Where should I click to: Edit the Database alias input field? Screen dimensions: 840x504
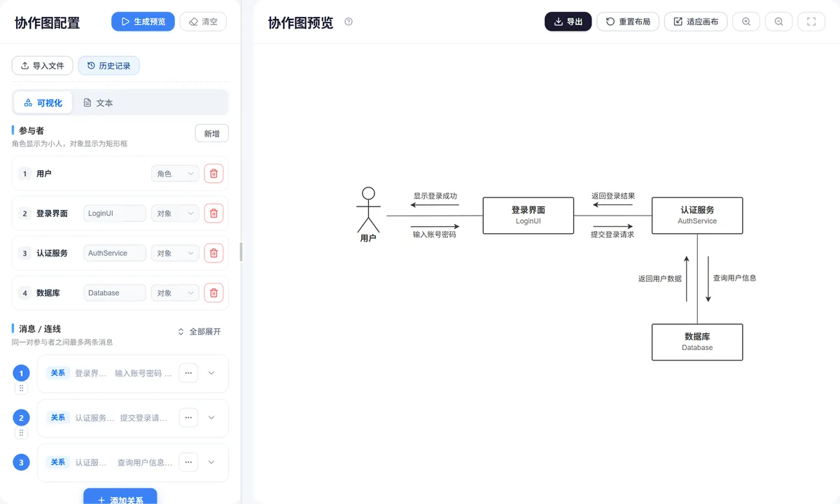[115, 293]
